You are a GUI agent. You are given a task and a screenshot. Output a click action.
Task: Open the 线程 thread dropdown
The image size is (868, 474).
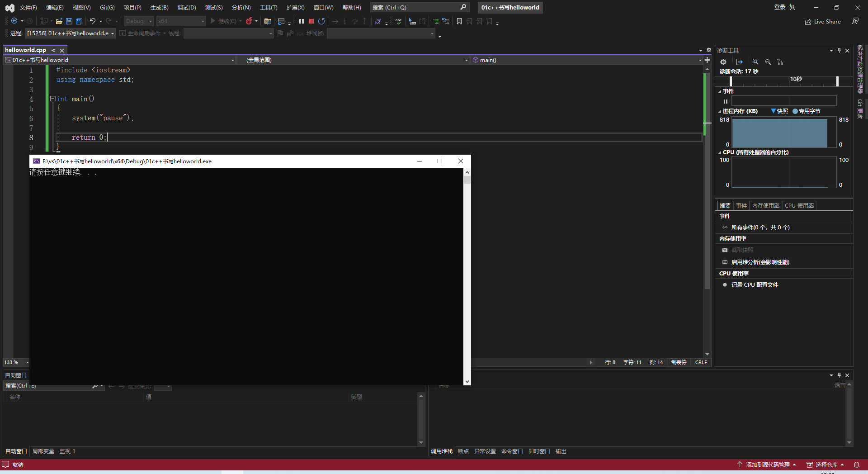(228, 33)
